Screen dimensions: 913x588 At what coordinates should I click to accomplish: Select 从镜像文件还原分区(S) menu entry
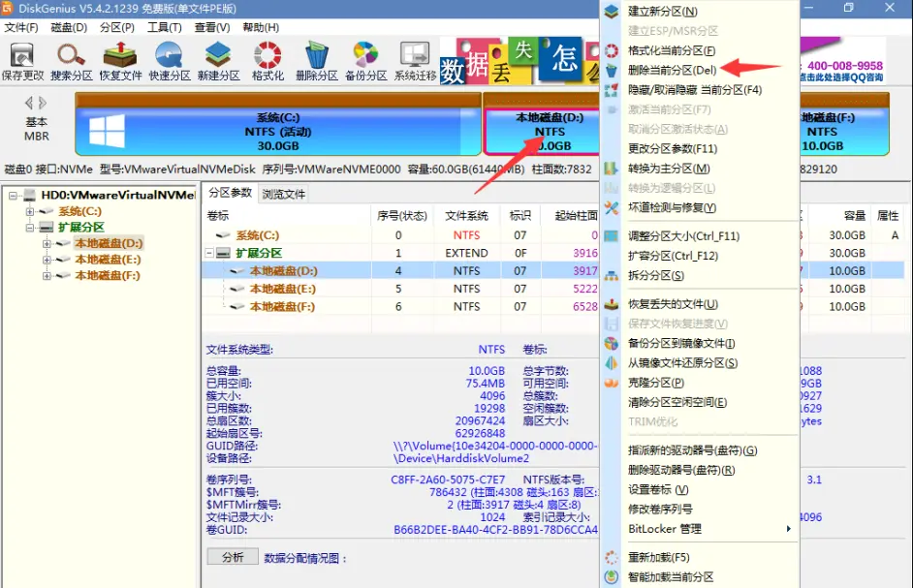pyautogui.click(x=682, y=362)
